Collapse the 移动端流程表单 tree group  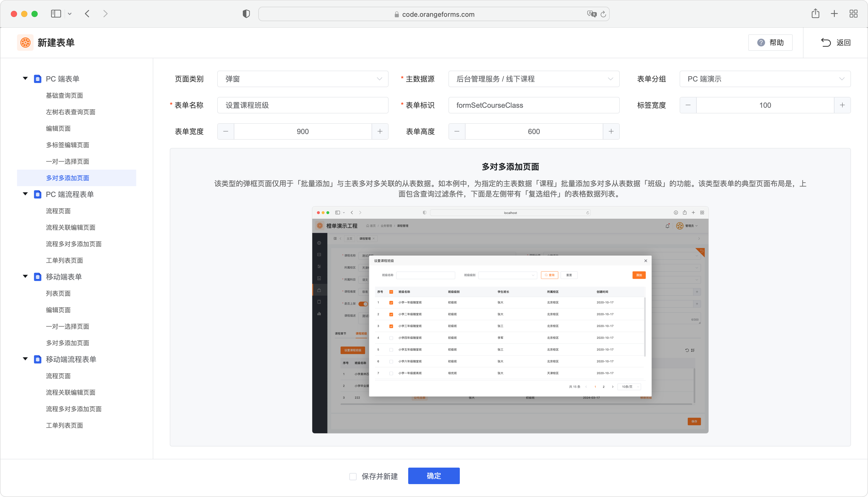25,359
